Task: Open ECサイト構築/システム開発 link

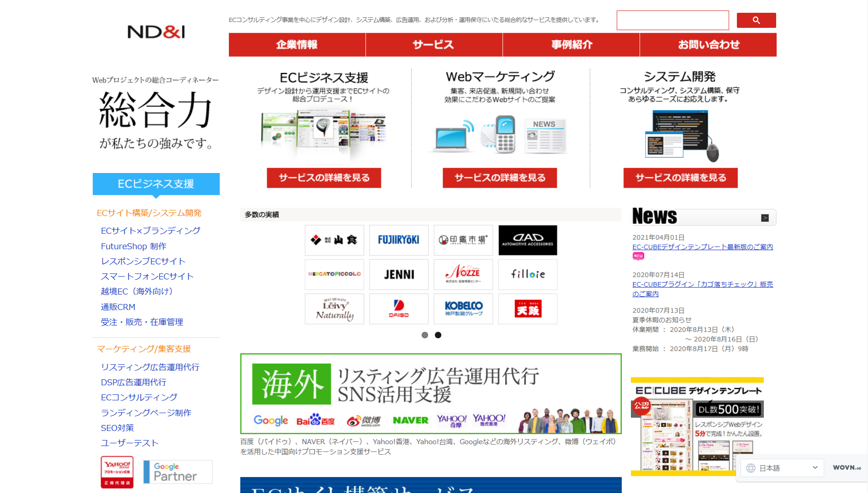Action: (149, 213)
